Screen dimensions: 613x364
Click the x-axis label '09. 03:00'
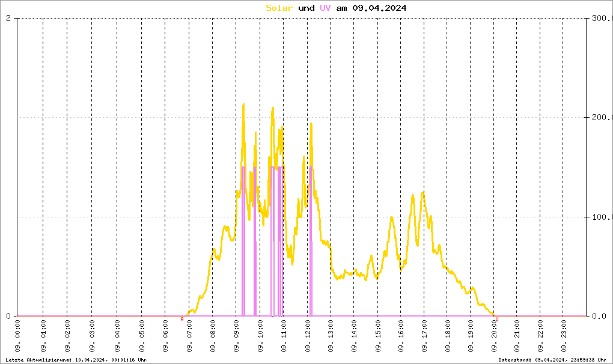(92, 336)
